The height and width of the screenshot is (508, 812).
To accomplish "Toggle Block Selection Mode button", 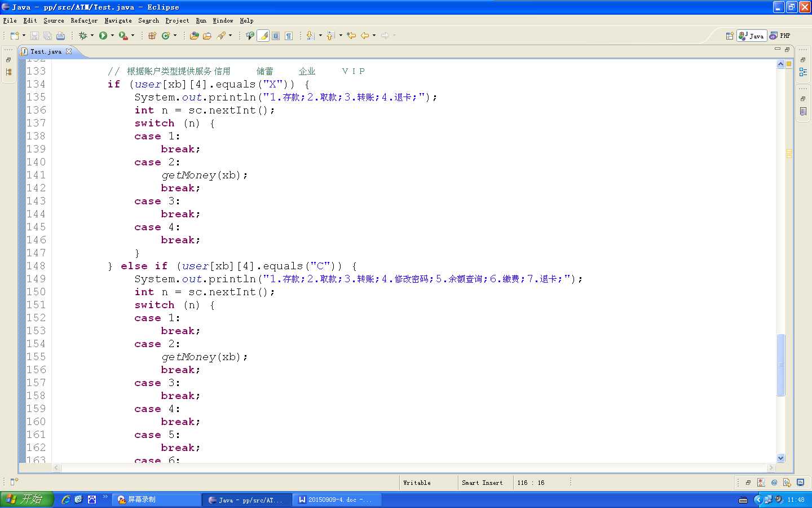I will coord(276,36).
